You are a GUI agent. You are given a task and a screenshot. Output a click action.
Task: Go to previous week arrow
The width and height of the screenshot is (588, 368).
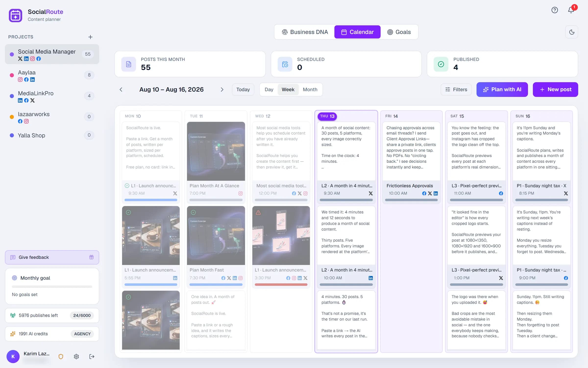click(121, 90)
